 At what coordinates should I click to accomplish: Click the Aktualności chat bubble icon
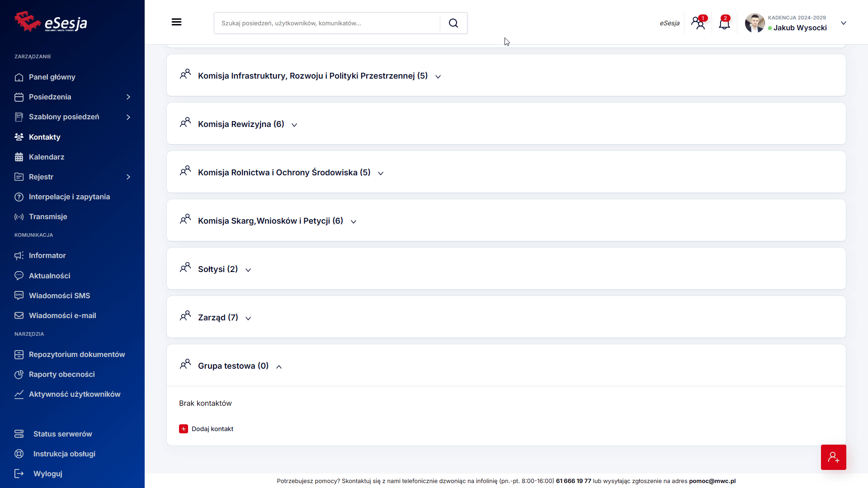coord(19,276)
